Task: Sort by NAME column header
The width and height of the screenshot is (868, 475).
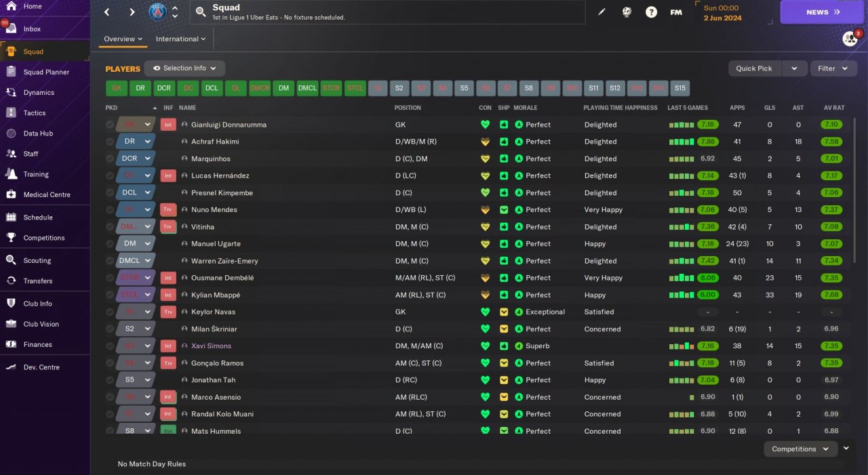Action: pyautogui.click(x=188, y=108)
